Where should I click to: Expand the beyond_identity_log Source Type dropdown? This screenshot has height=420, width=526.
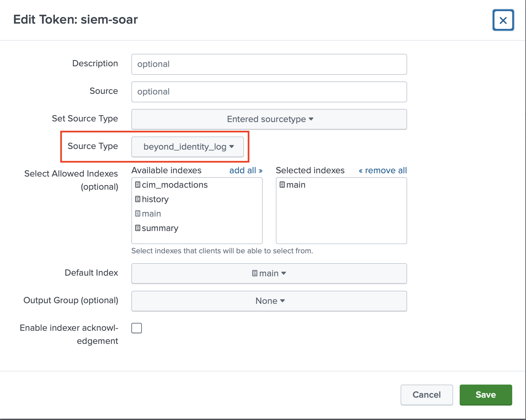click(187, 147)
